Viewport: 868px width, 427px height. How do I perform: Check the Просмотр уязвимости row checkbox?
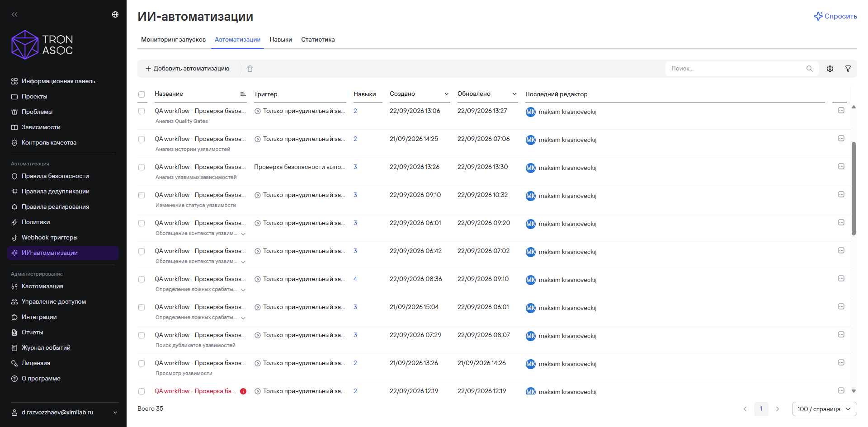[x=142, y=363]
